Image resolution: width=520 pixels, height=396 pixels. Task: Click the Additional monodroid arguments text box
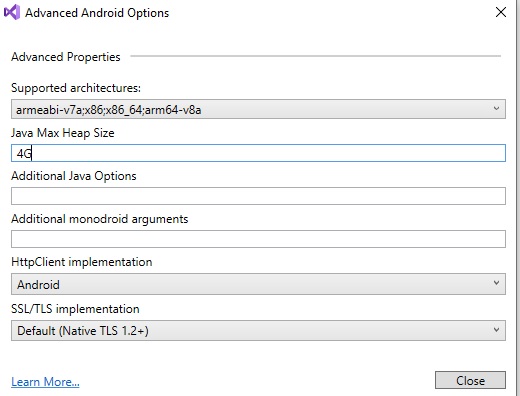click(x=258, y=239)
